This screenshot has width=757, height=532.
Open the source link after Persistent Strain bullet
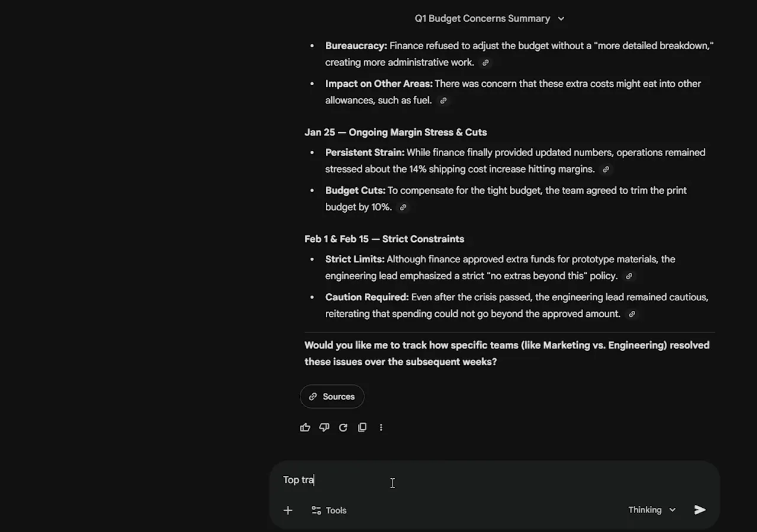point(606,170)
